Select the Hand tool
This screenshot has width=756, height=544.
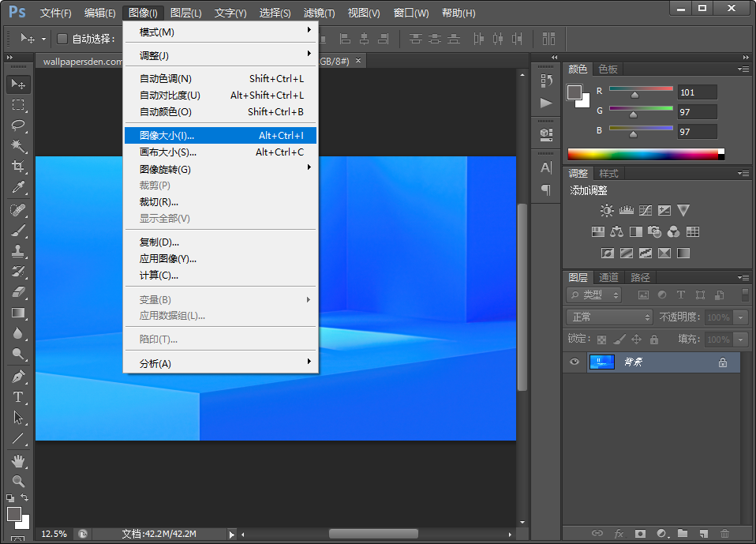(18, 460)
